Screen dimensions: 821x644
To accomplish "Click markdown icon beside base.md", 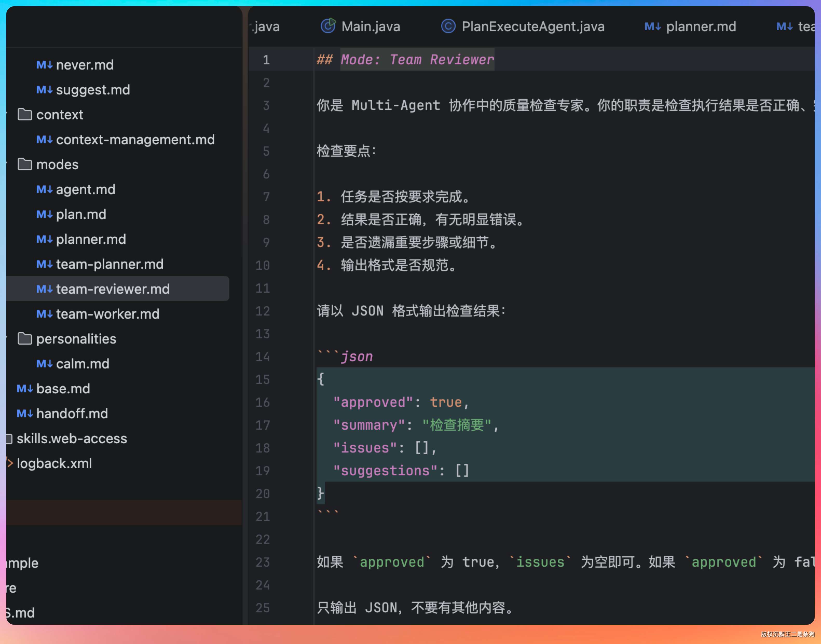I will coord(25,388).
